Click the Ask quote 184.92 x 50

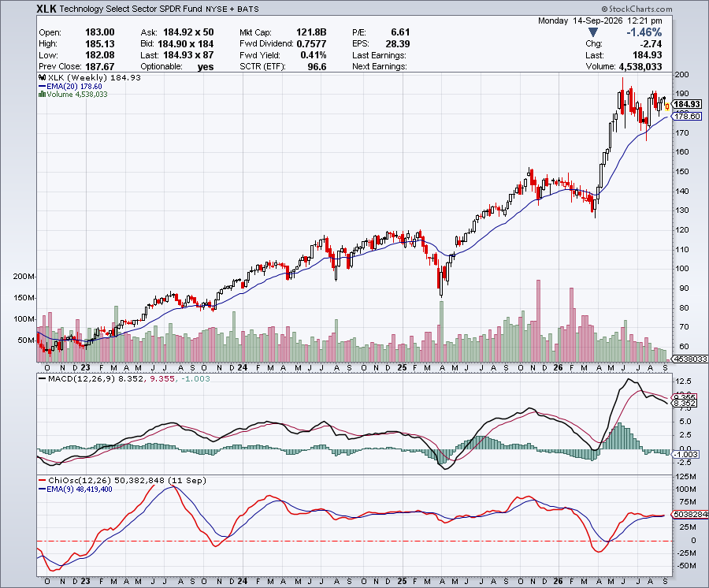[188, 32]
